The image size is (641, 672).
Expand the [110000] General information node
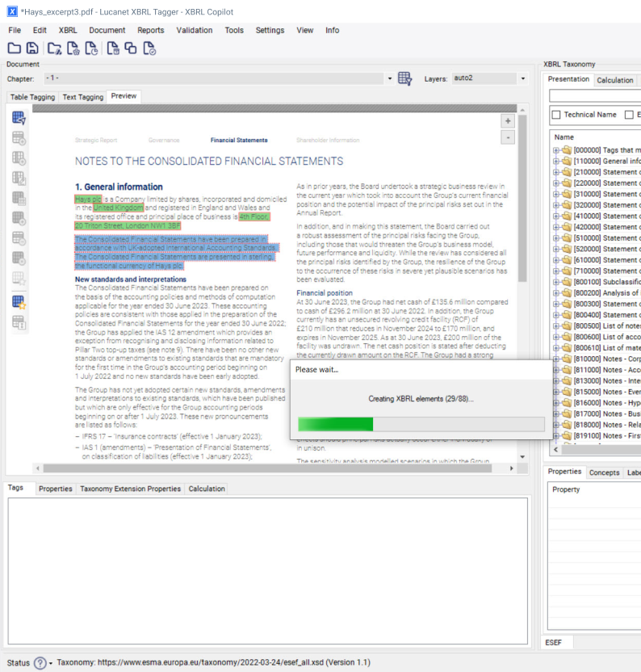point(556,161)
